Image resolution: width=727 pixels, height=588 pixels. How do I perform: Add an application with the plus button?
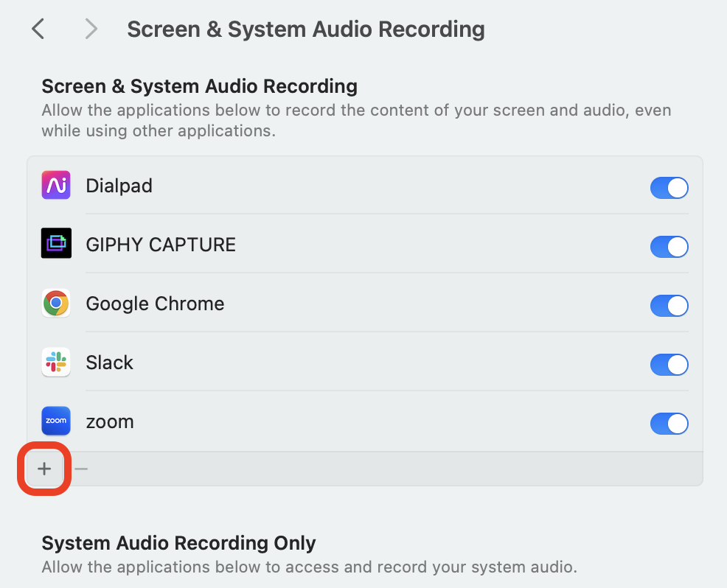(x=44, y=469)
